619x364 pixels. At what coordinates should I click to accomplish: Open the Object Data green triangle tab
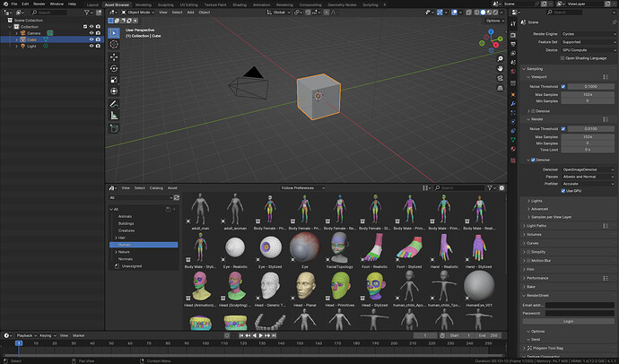click(x=513, y=140)
